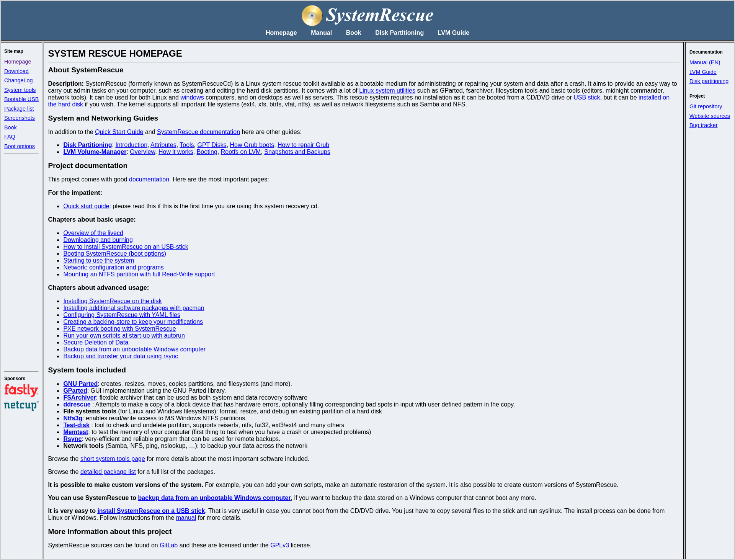Screen dimensions: 735x560
Task: Open the detailed package list link
Action: click(108, 472)
